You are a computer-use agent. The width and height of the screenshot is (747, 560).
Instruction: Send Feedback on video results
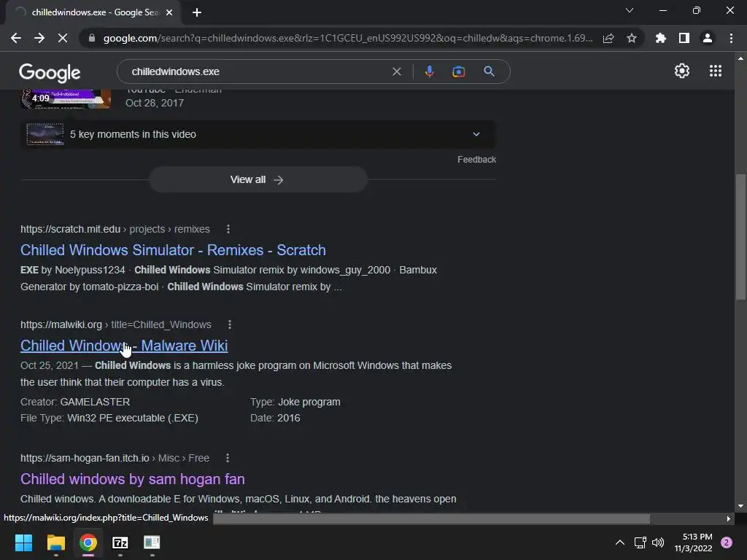(476, 160)
